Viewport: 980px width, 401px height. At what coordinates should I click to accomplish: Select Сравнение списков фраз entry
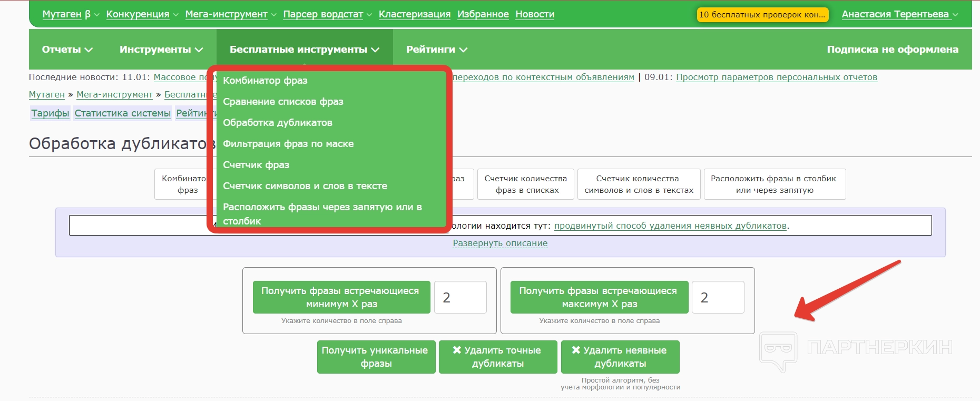283,102
